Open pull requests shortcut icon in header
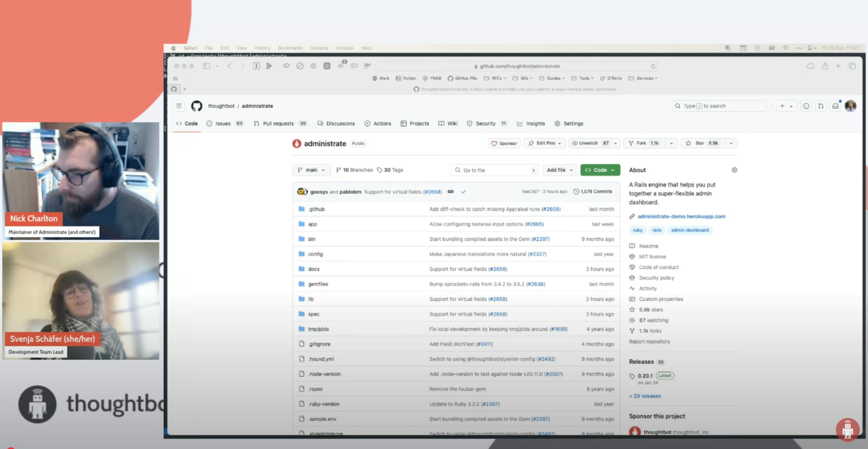868x449 pixels. point(821,106)
